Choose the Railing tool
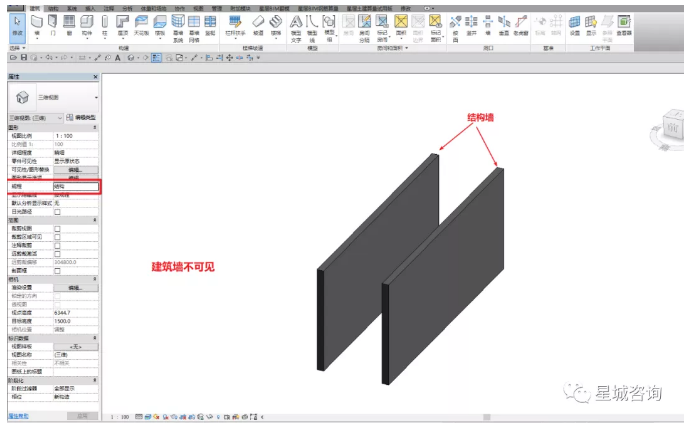Screen dimensions: 692x427 tap(235, 25)
